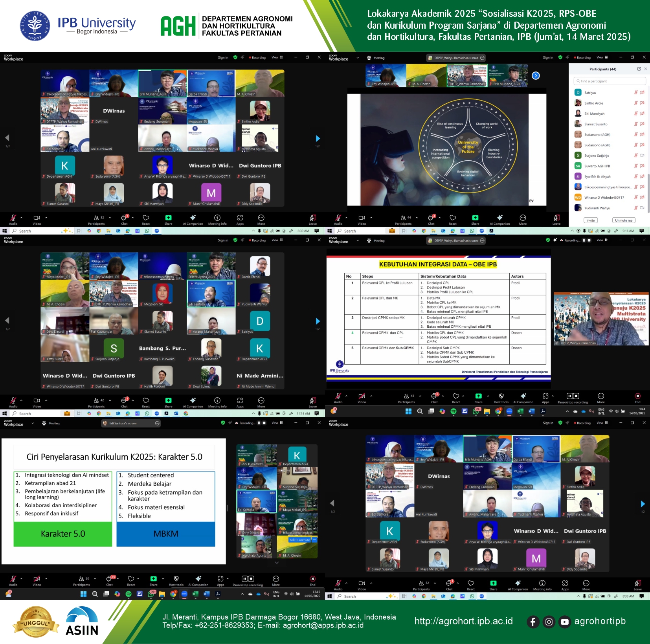The height and width of the screenshot is (644, 650).
Task: Open Spotify from the 13:15 taskbar
Action: pos(129,594)
